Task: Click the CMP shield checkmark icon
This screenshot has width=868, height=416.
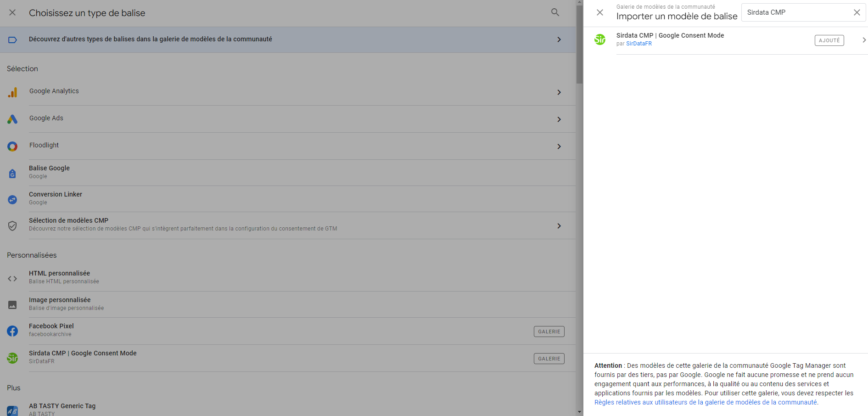Action: click(x=12, y=226)
